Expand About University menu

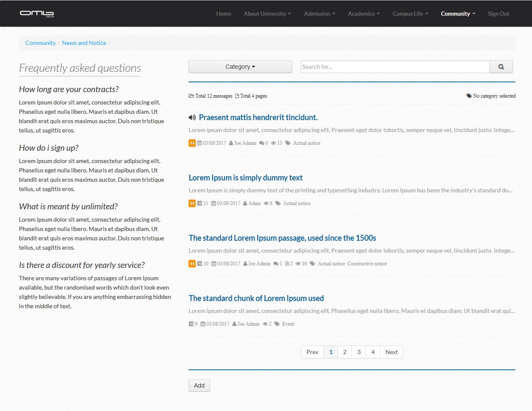point(267,14)
